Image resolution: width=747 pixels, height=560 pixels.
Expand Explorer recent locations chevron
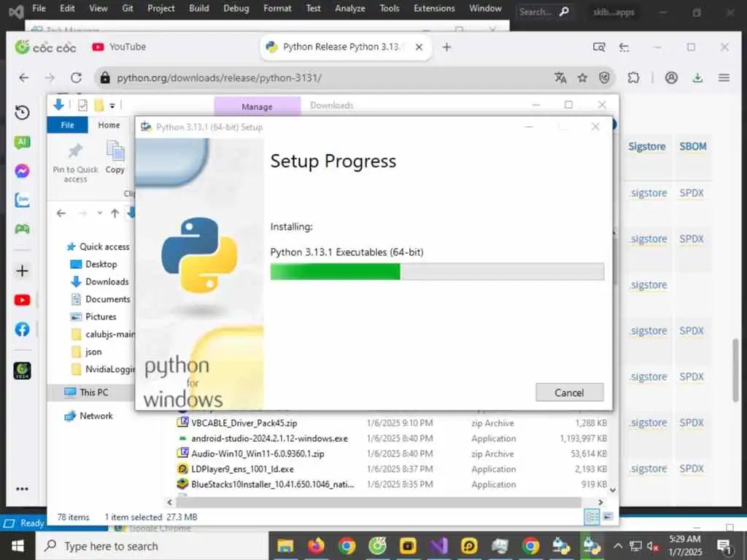click(x=99, y=214)
